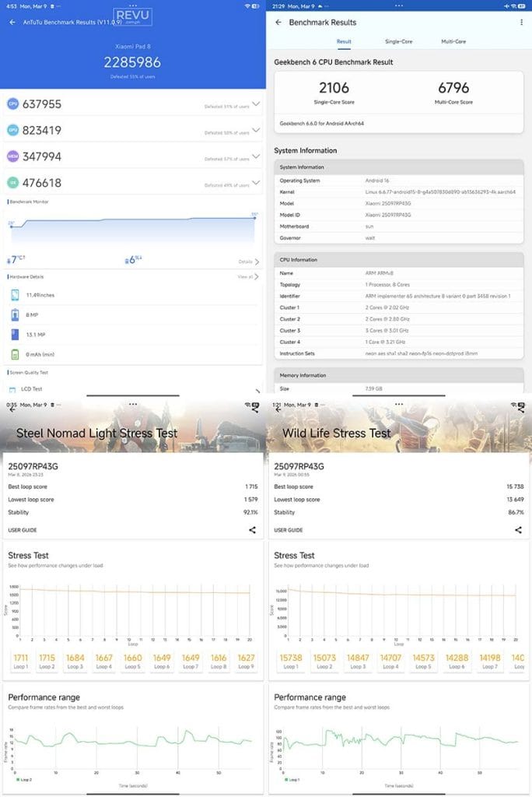Select Wild Life Loop 2 score 15073
532x797 pixels.
(x=324, y=661)
